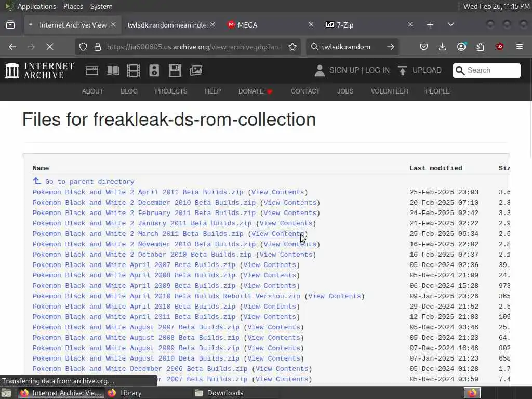Click the search bar go arrow

tap(391, 47)
